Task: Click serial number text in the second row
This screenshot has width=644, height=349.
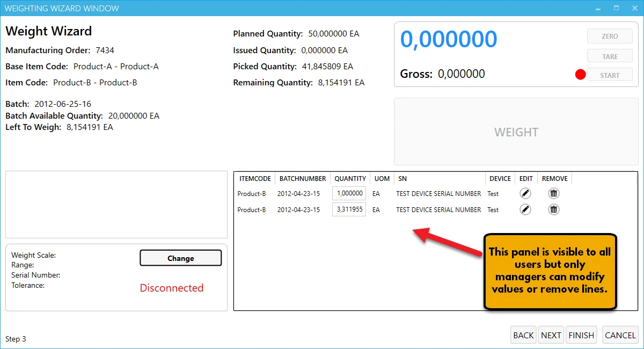Action: coord(438,210)
